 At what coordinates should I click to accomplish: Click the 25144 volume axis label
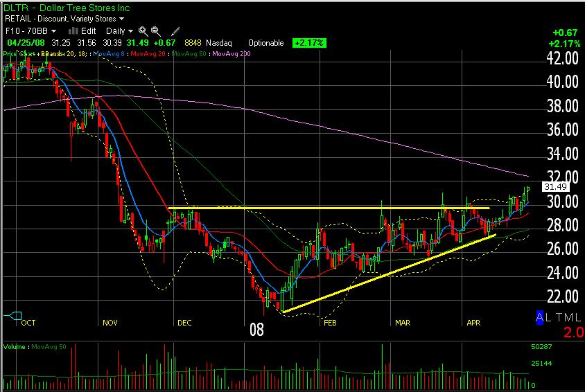(541, 364)
